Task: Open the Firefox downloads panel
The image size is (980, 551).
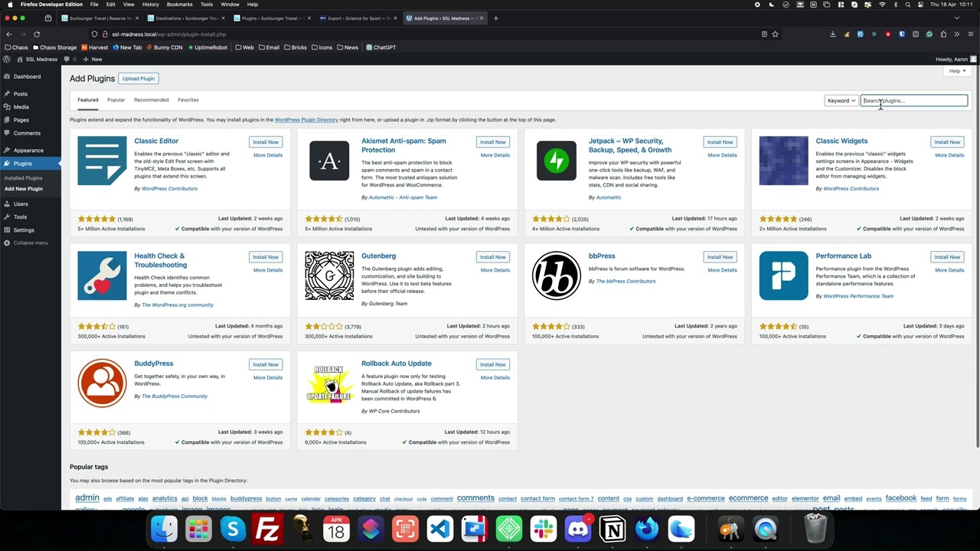Action: 832,34
